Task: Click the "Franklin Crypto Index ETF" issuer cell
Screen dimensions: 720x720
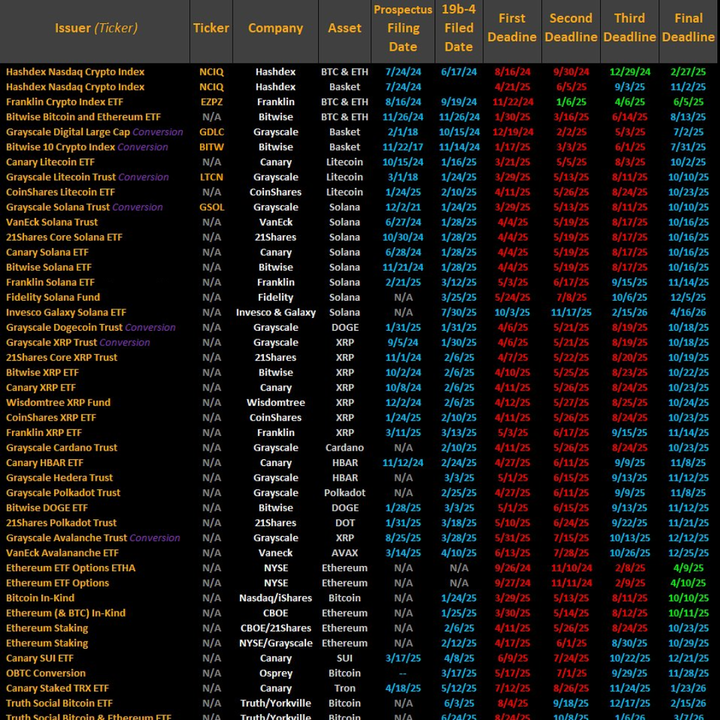Action: [64, 102]
